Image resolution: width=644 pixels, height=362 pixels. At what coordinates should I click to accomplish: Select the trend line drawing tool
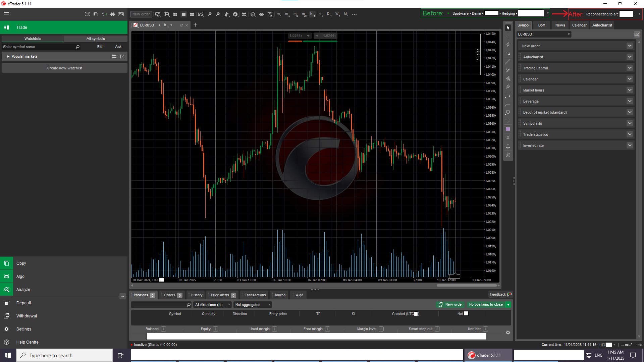(x=508, y=62)
